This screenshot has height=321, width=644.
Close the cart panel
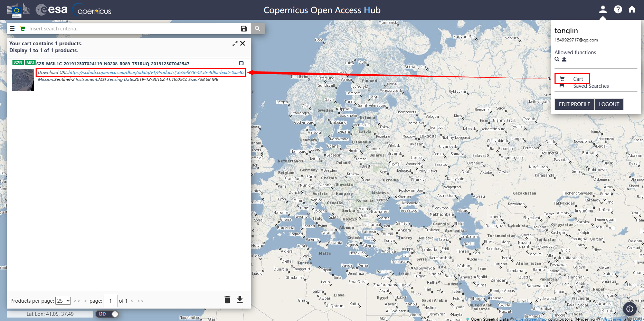(x=243, y=43)
